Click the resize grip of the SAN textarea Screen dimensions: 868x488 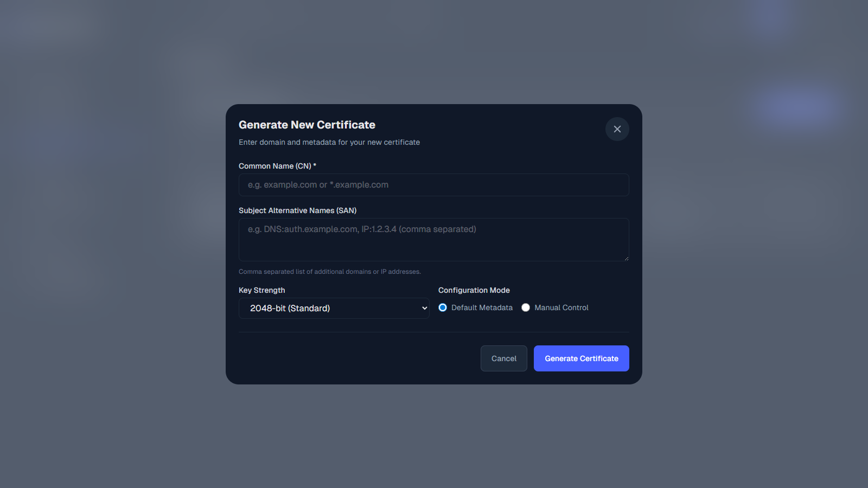coord(626,258)
